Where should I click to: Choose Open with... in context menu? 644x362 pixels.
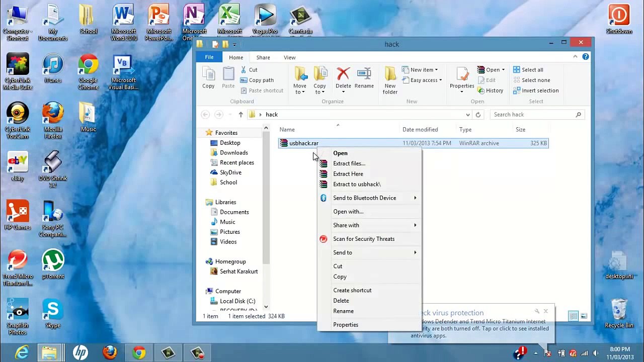[x=369, y=212]
